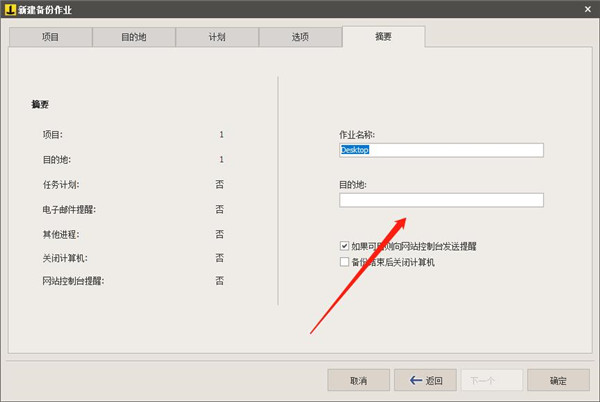Screen dimensions: 600x402
Task: Click the 作业名称 input field containing Desktop
Action: (441, 150)
